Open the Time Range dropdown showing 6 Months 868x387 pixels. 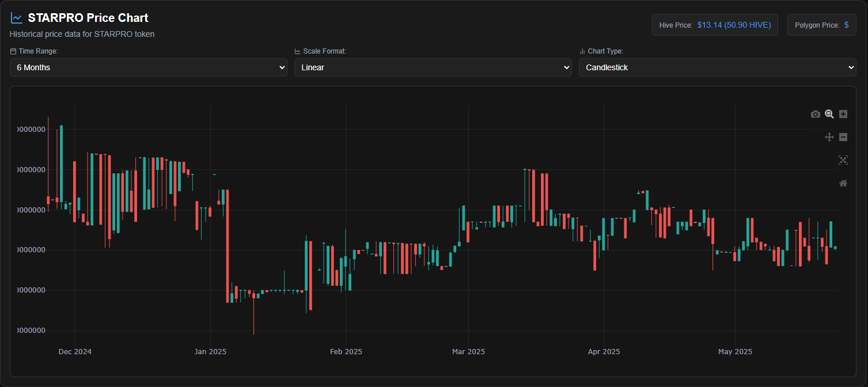point(149,67)
